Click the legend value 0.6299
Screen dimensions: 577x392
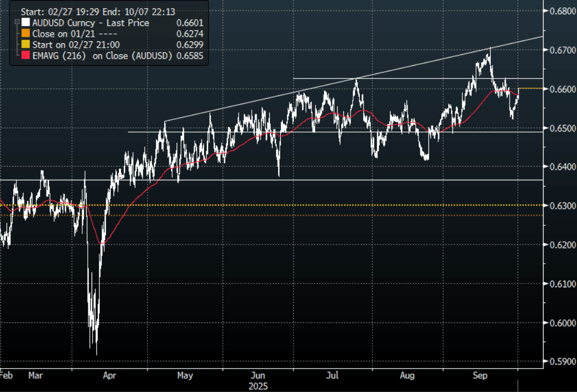click(x=190, y=45)
